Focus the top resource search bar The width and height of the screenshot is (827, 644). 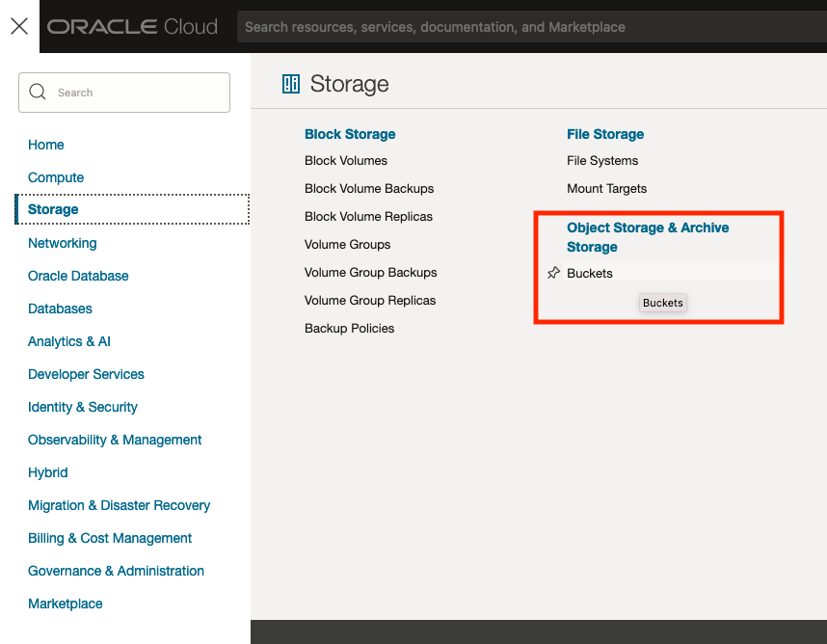[530, 27]
